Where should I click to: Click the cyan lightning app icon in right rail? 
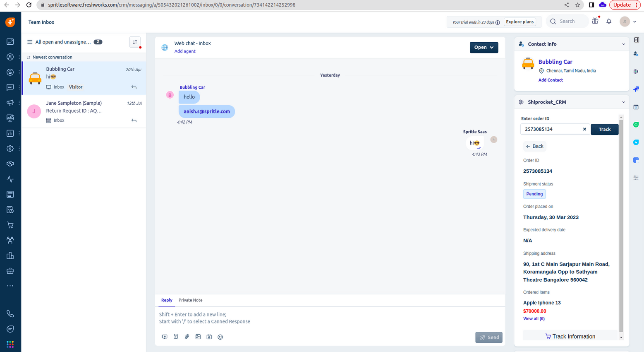tap(636, 142)
